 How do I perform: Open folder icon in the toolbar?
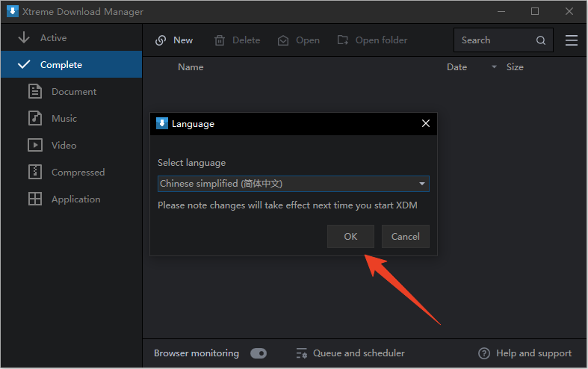pos(343,40)
